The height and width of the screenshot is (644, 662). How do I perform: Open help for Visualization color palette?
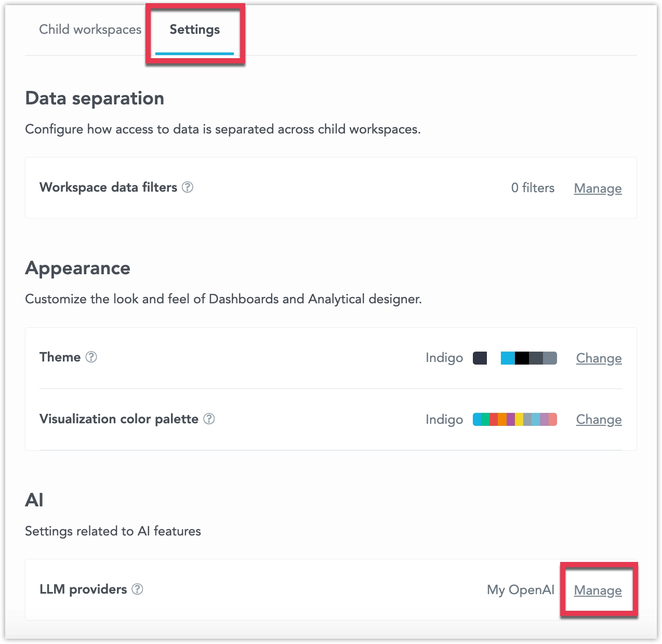[x=209, y=419]
